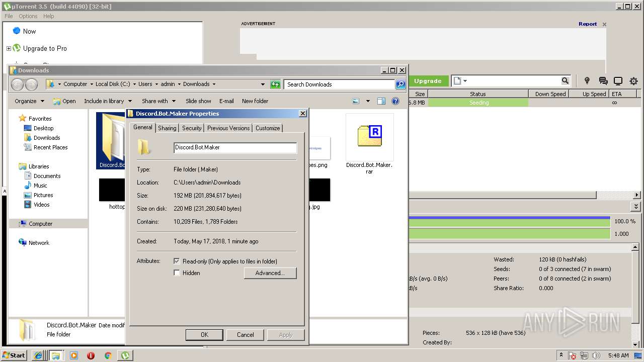Click the uTorrent monitor remote icon
644x362 pixels.
[618, 80]
